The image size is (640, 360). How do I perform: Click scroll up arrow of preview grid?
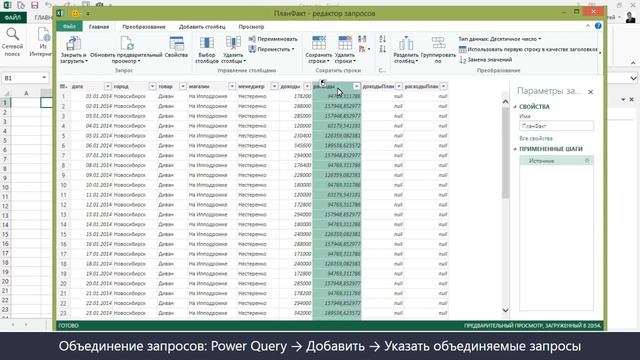pos(505,101)
